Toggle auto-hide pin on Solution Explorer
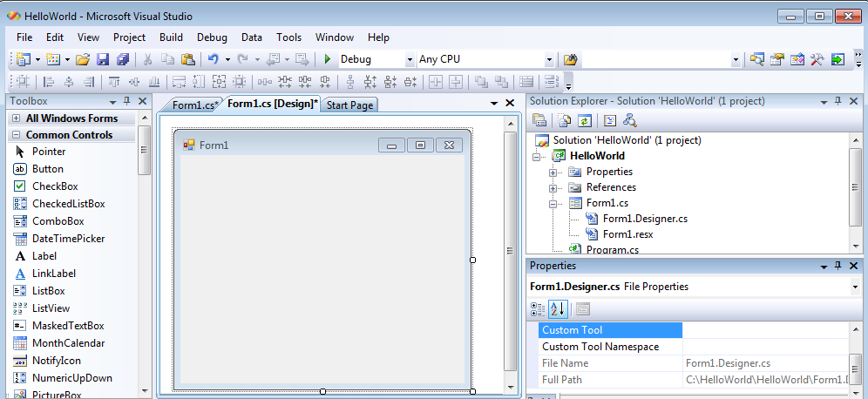This screenshot has height=399, width=868. click(837, 101)
